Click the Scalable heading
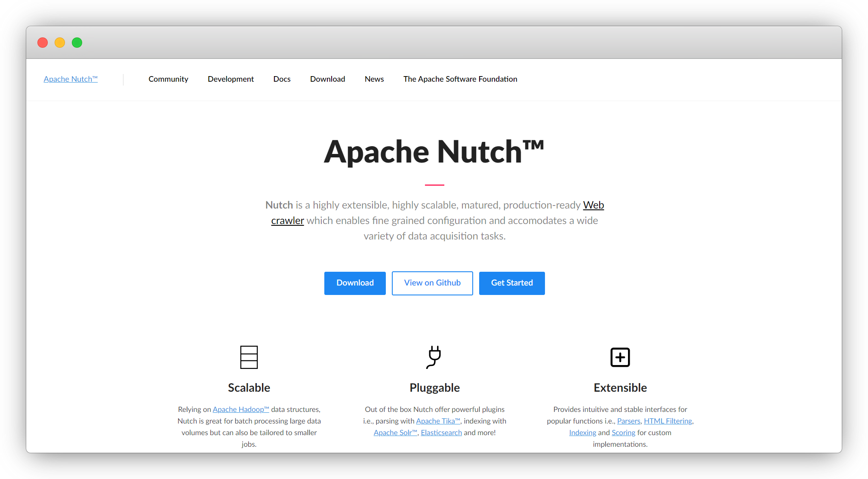The image size is (868, 479). click(249, 388)
